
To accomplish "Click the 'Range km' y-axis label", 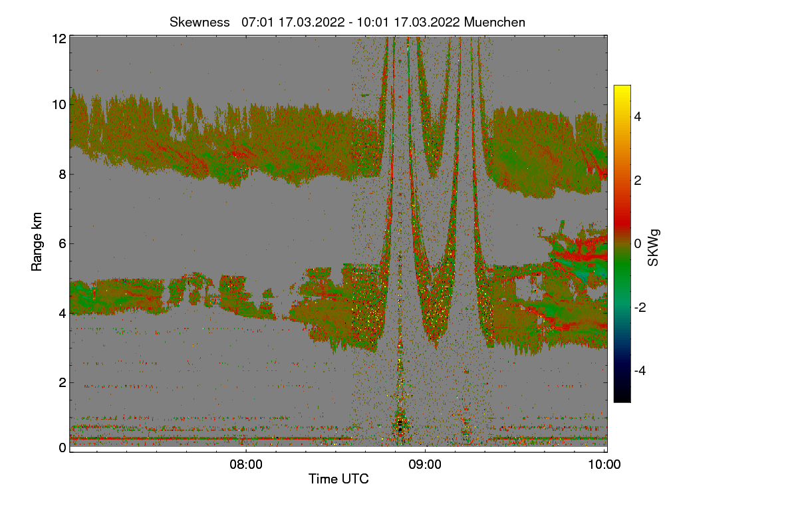I will (37, 242).
